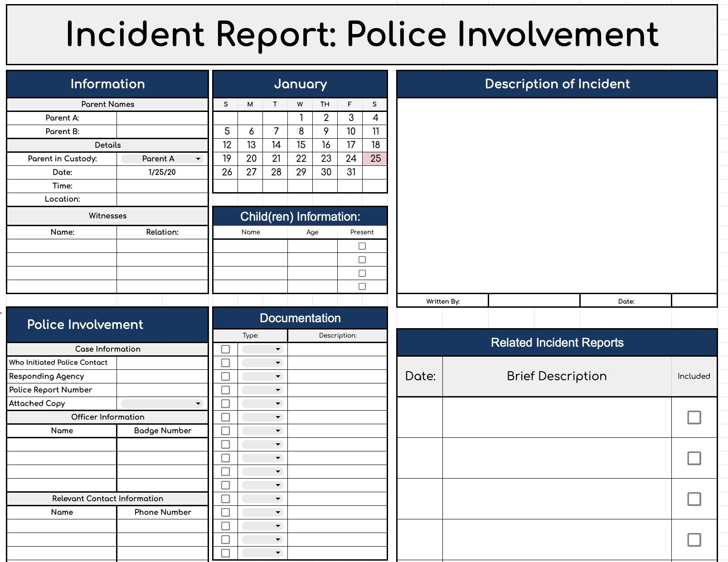The height and width of the screenshot is (562, 728).
Task: Select the Date cell showing 1/25/20
Action: (162, 172)
